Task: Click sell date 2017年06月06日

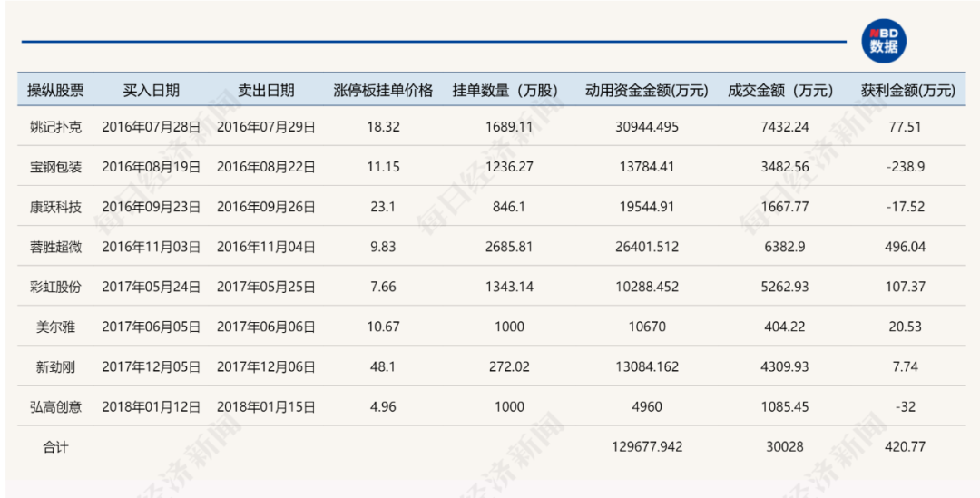Action: [x=266, y=327]
